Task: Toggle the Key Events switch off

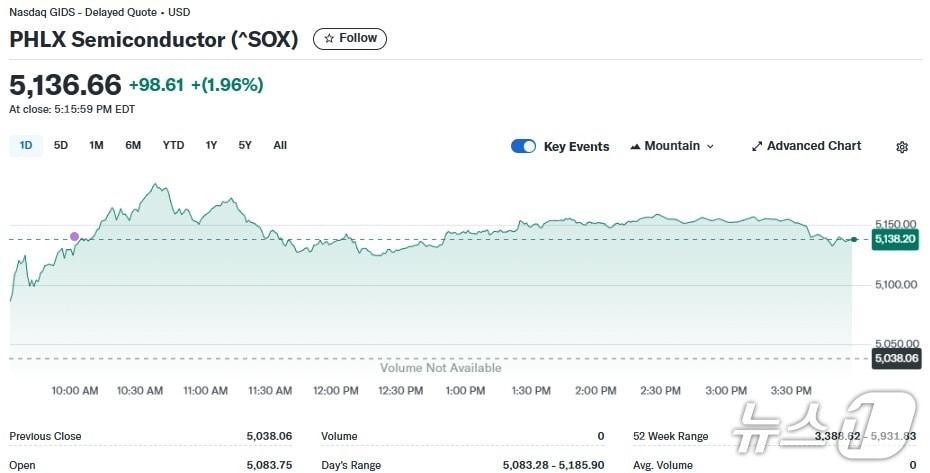Action: [x=523, y=146]
